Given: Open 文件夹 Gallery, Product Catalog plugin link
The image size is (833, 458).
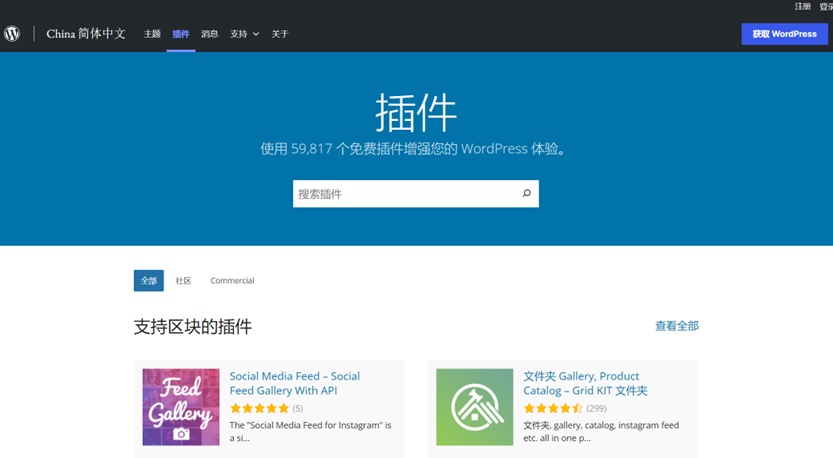Looking at the screenshot, I should 585,383.
